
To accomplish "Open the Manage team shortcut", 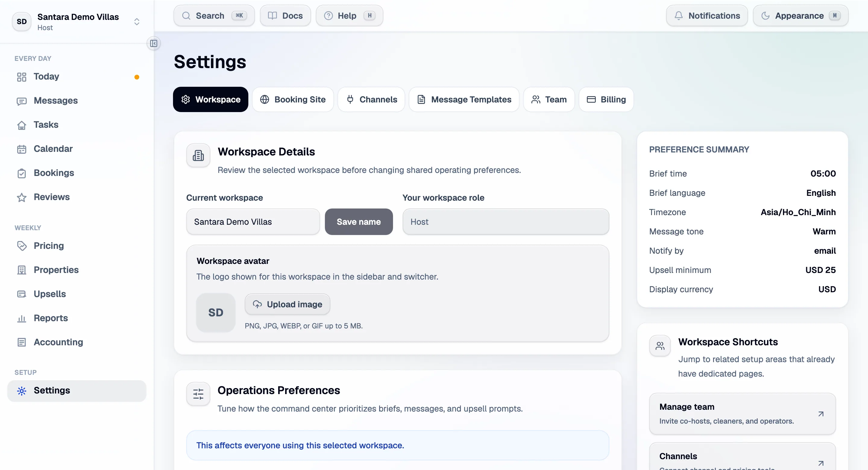I will pos(742,414).
